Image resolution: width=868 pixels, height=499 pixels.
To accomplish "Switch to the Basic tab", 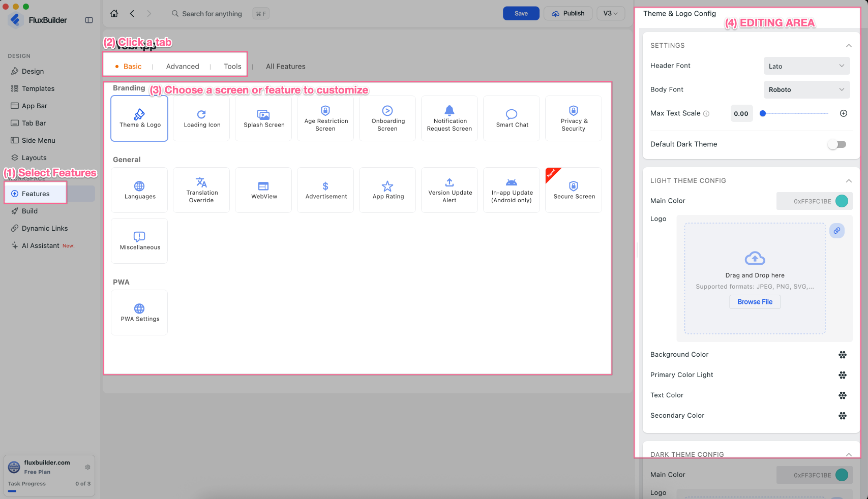I will pyautogui.click(x=132, y=67).
